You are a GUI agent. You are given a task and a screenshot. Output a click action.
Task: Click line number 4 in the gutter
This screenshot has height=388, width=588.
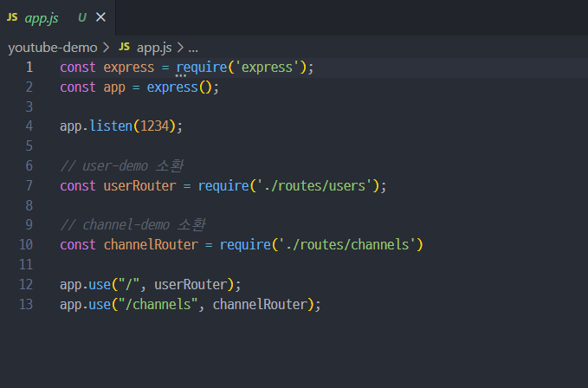[29, 126]
